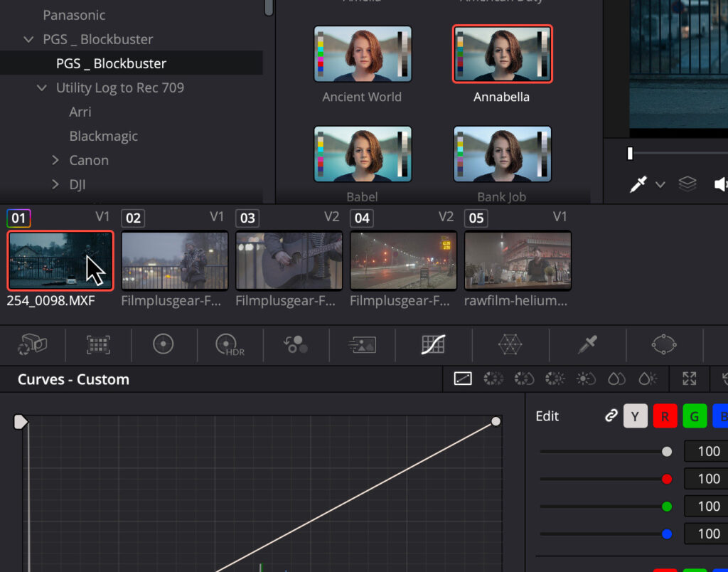Toggle the curve channel link icon
Screen dimensions: 728x572
pos(611,416)
